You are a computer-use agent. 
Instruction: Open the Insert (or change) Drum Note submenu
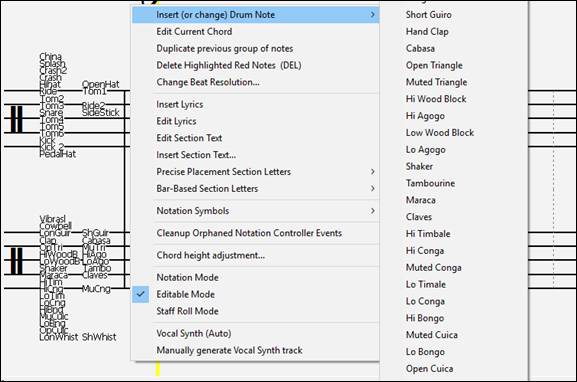255,15
